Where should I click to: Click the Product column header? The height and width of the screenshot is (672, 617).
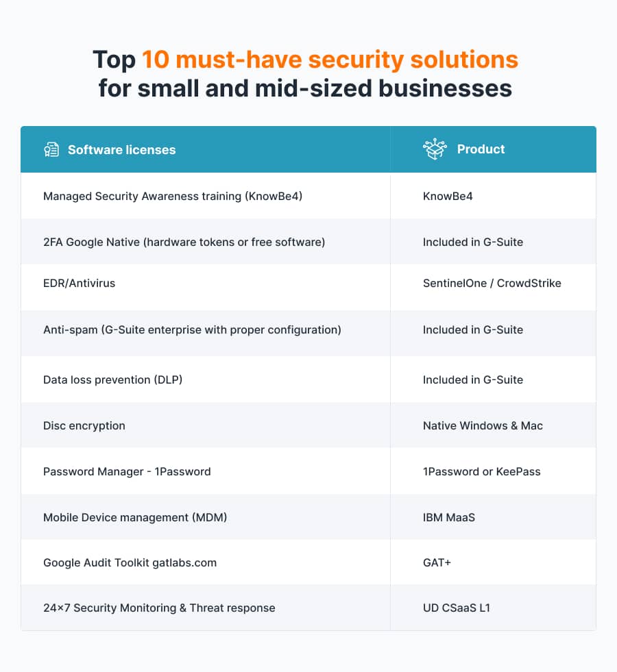(481, 149)
